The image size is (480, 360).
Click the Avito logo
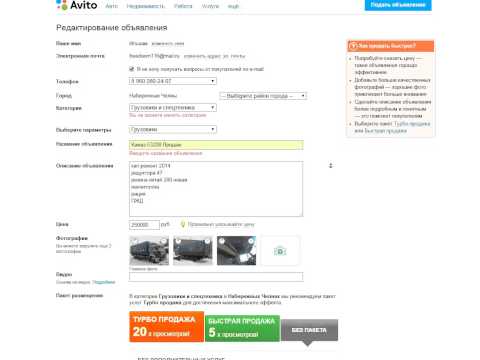77,5
